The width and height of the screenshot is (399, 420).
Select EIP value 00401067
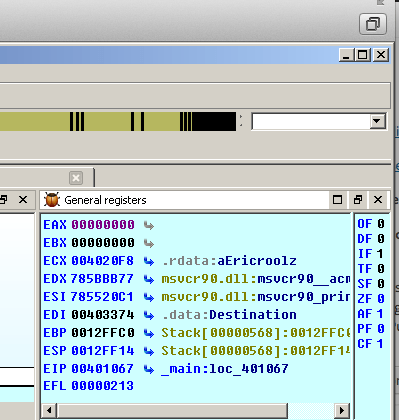click(x=103, y=369)
